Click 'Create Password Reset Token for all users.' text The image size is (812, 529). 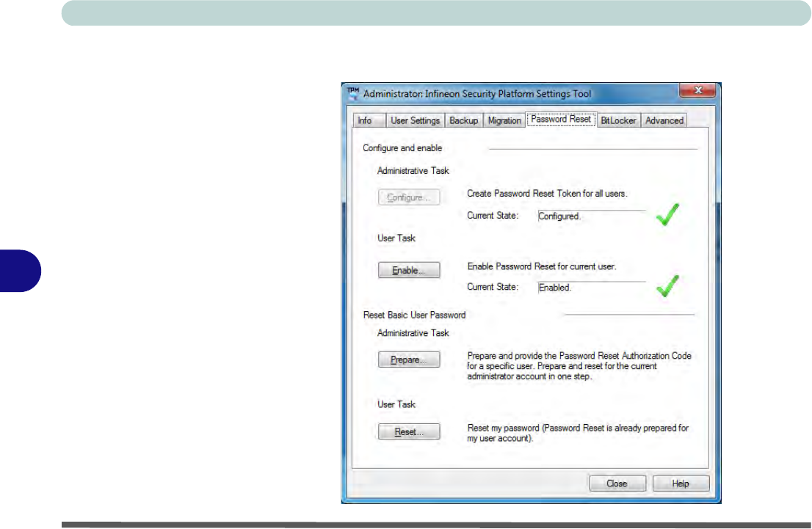pos(547,194)
